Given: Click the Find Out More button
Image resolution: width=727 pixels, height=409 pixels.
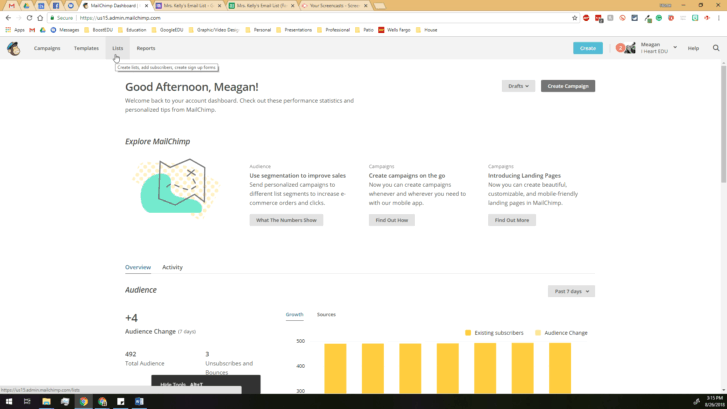Looking at the screenshot, I should (512, 220).
